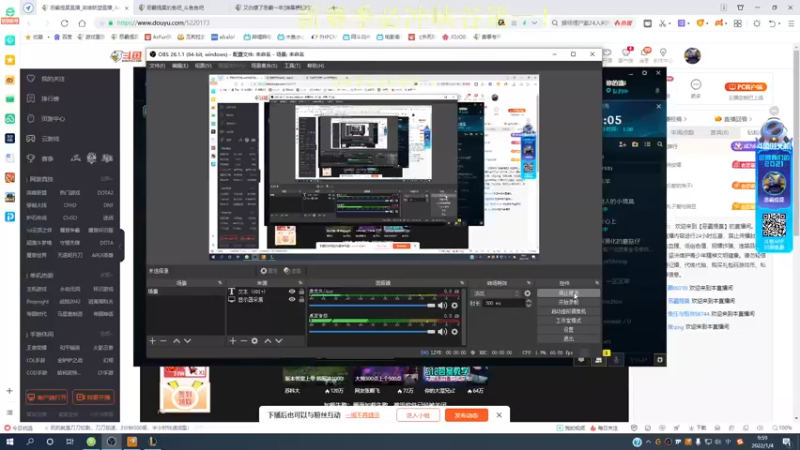The width and height of the screenshot is (800, 450).
Task: Open 麦克风/Aux audio settings gear in mixer
Action: (x=455, y=306)
